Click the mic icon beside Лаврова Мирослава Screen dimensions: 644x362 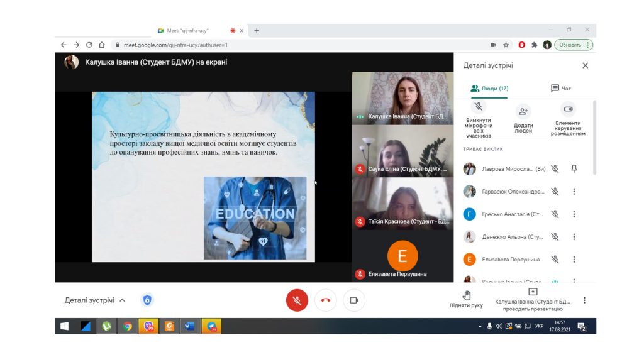pyautogui.click(x=555, y=168)
